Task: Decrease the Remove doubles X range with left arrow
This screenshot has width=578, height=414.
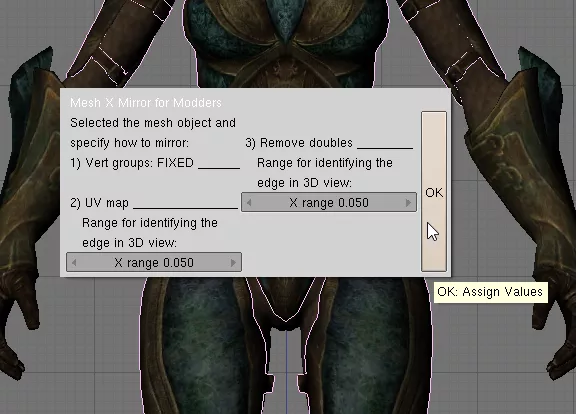Action: click(249, 203)
